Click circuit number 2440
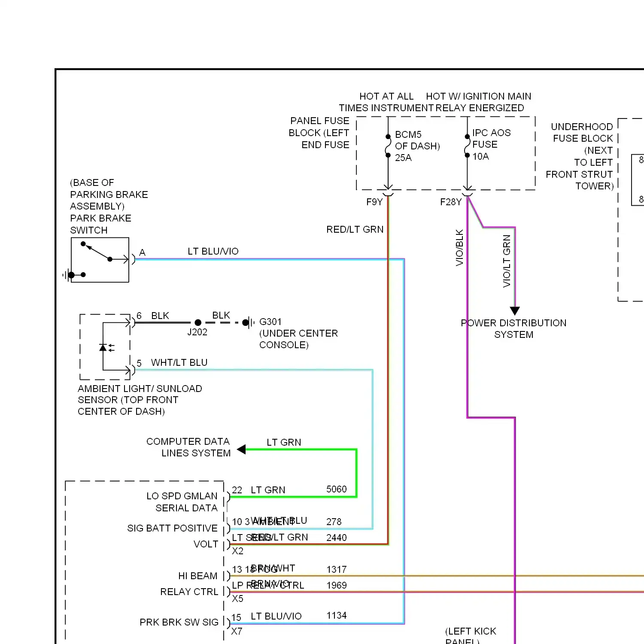644x644 pixels. pos(337,538)
